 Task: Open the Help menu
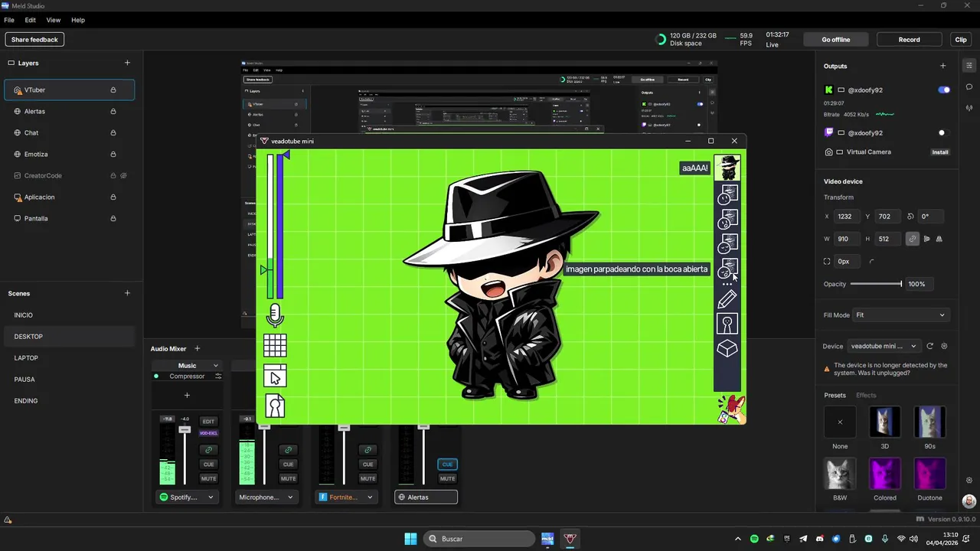coord(78,20)
